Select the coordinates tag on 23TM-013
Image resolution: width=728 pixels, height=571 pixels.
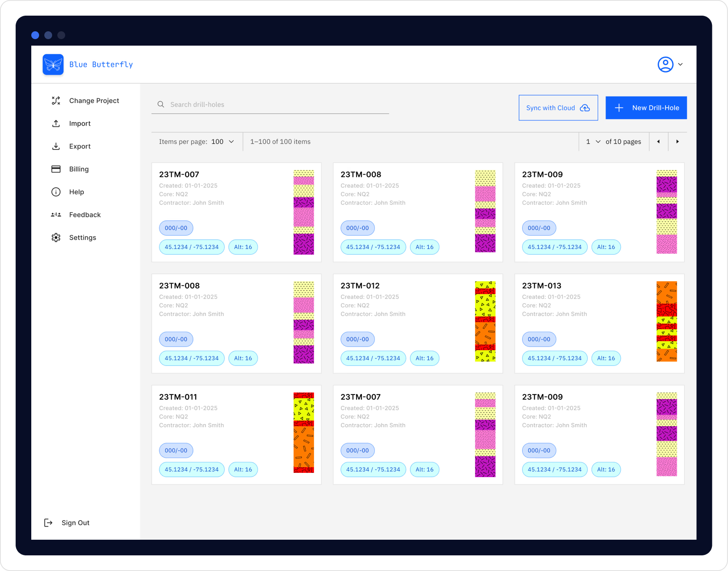point(555,358)
